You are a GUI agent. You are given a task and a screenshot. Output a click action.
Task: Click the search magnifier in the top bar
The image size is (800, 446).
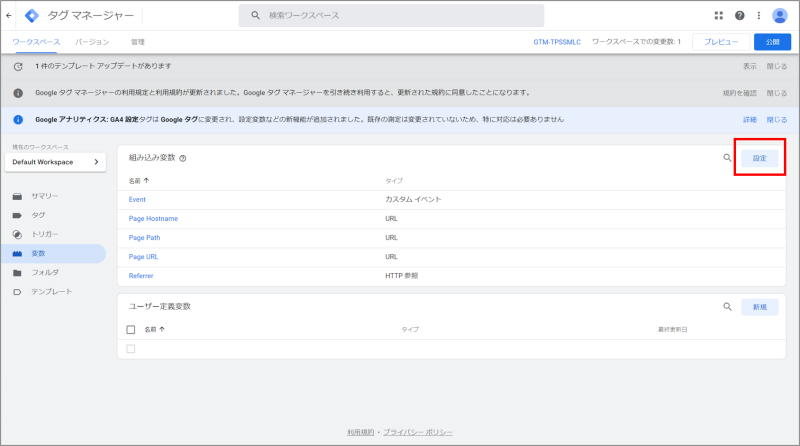tap(256, 15)
